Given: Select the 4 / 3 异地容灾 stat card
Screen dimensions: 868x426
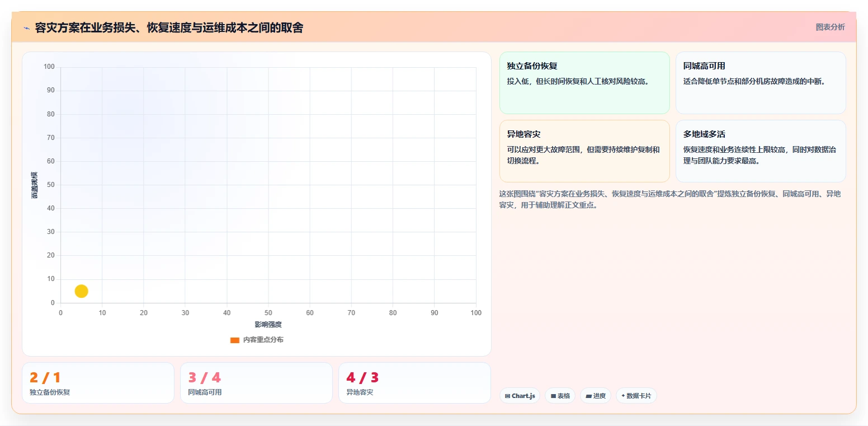Looking at the screenshot, I should (x=414, y=383).
